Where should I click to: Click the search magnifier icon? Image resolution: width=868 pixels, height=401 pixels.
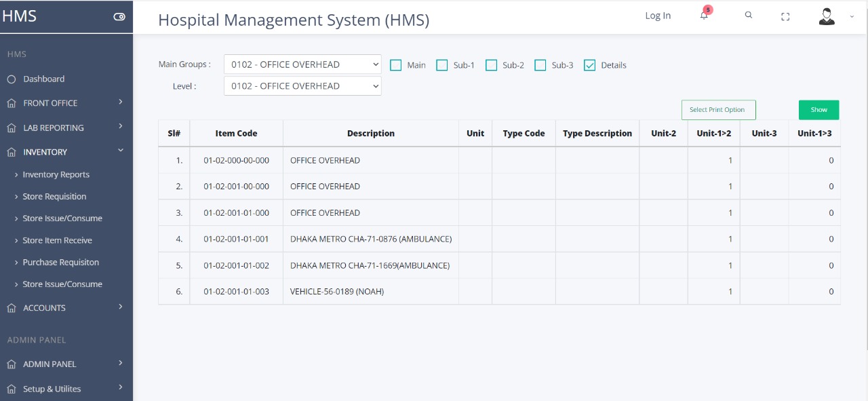(x=748, y=15)
